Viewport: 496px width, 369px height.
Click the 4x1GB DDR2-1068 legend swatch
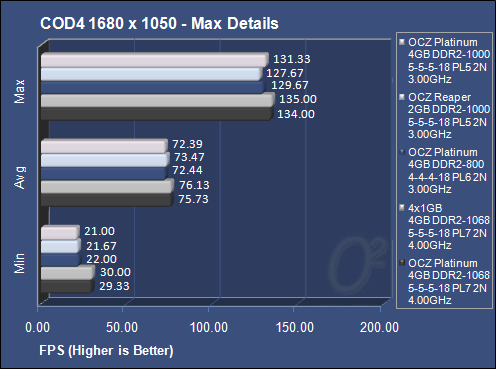coord(402,208)
